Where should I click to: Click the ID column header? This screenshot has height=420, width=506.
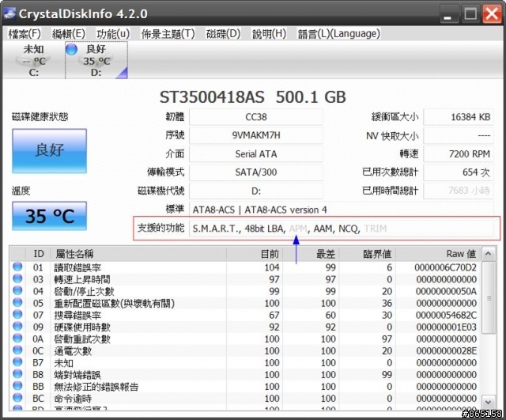click(39, 254)
